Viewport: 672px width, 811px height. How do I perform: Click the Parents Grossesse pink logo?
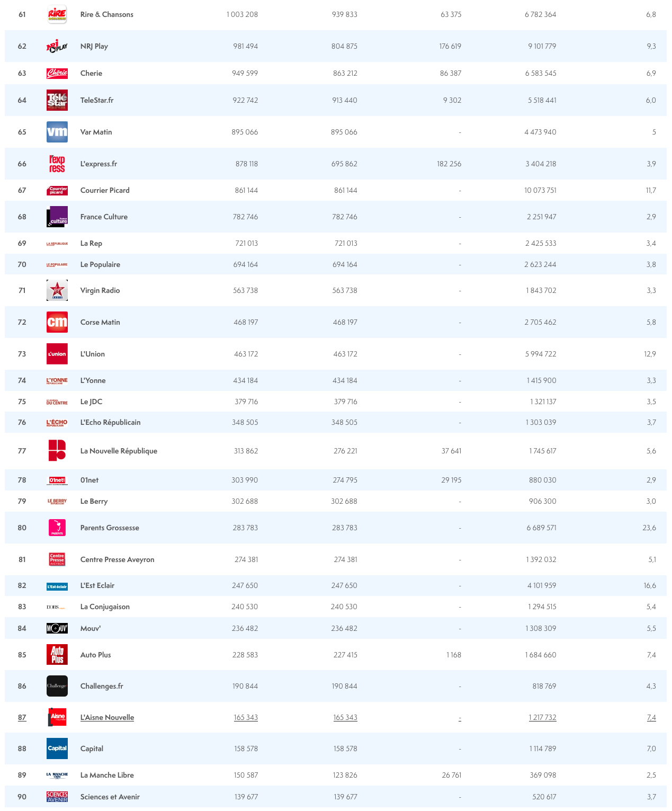[x=57, y=528]
